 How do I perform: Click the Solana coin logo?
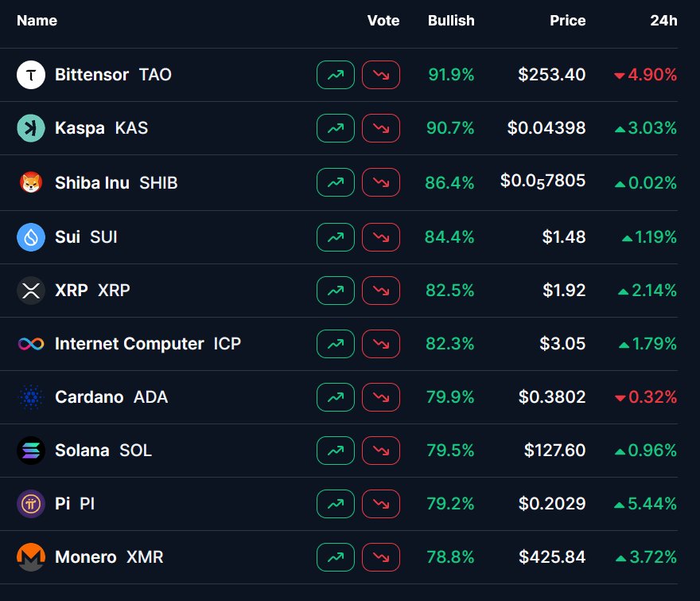click(31, 451)
